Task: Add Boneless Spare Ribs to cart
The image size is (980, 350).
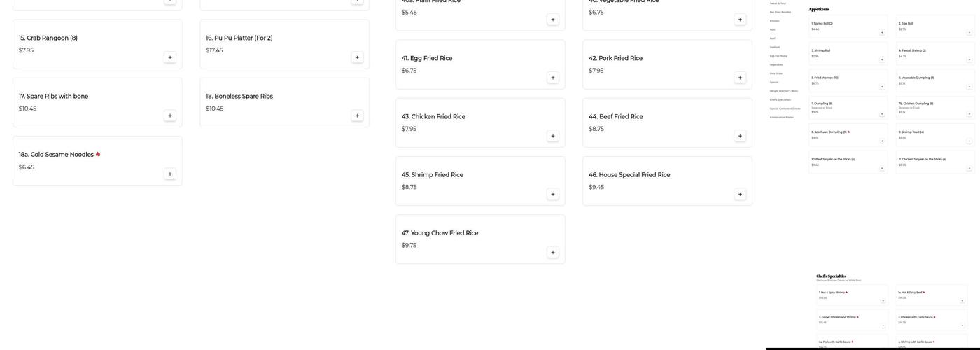Action: [357, 115]
